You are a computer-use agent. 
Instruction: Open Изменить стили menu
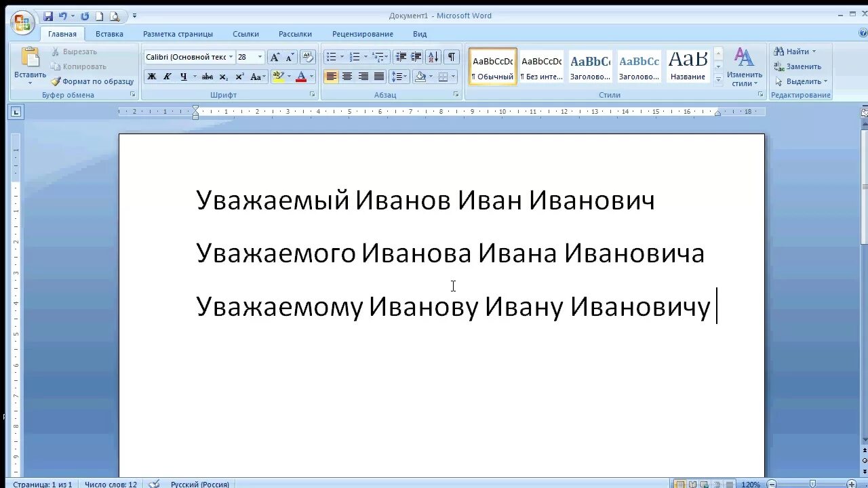pyautogui.click(x=744, y=67)
